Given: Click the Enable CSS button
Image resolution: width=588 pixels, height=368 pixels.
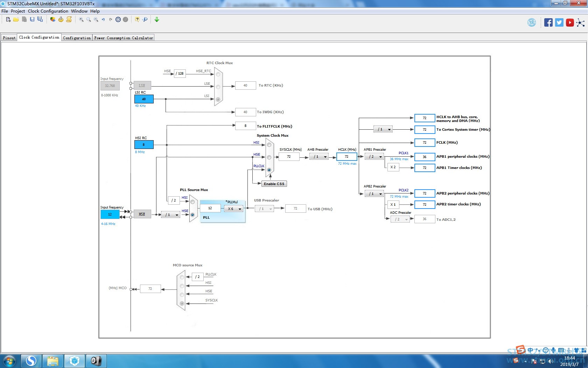Looking at the screenshot, I should 274,184.
